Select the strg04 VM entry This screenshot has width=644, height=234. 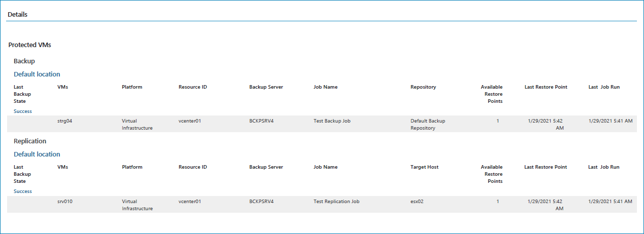coord(65,121)
